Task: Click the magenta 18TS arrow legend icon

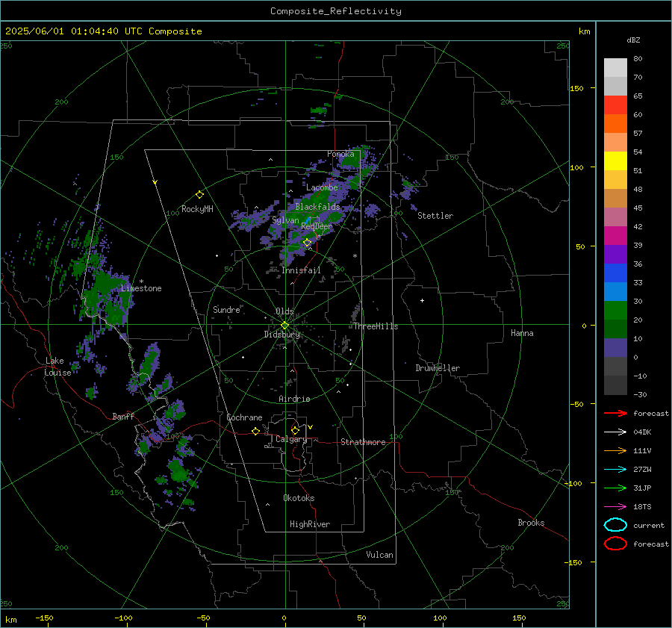Action: (615, 507)
